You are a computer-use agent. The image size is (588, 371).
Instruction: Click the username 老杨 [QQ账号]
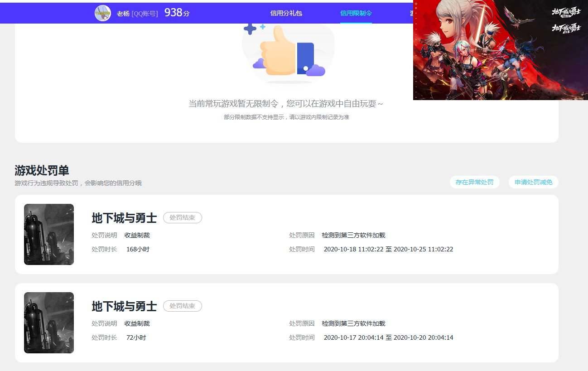pos(137,14)
